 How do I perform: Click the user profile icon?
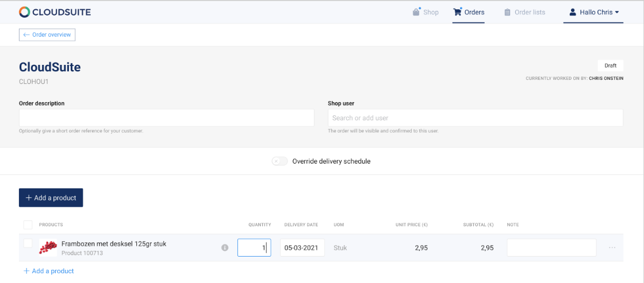click(x=573, y=12)
